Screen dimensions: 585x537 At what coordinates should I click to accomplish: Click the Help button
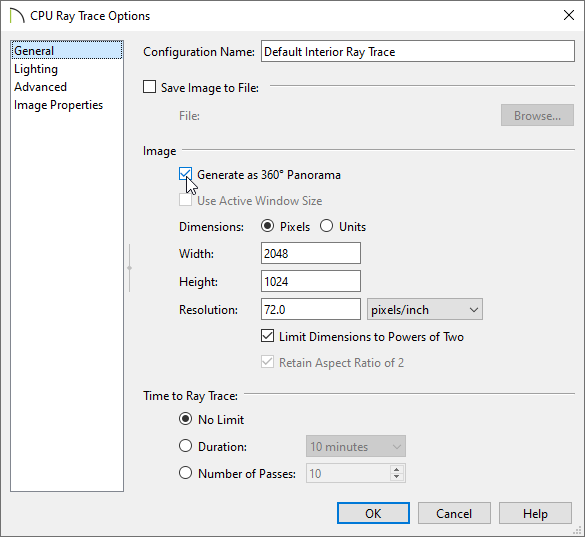[535, 513]
